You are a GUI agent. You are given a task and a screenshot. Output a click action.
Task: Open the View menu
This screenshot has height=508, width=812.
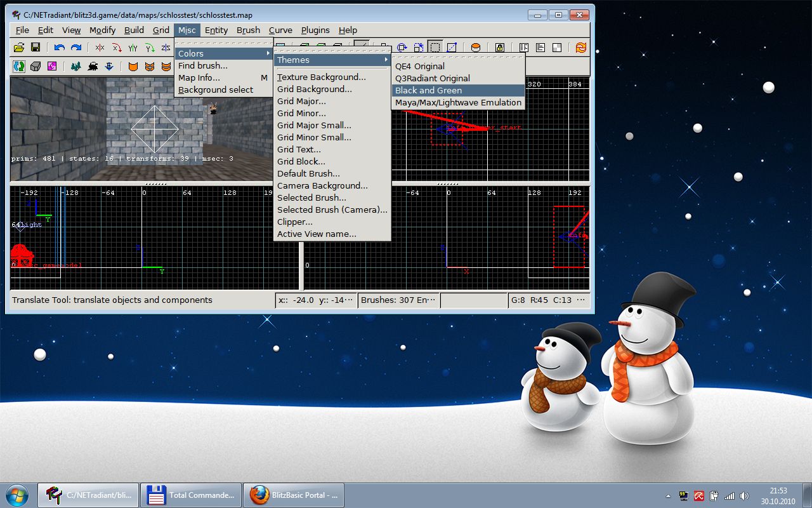click(x=71, y=30)
